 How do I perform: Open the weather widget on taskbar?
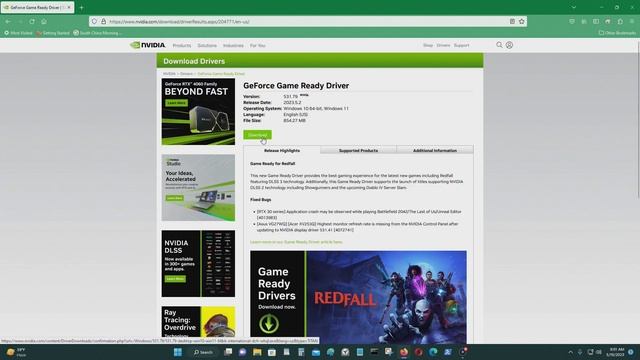tap(16, 352)
